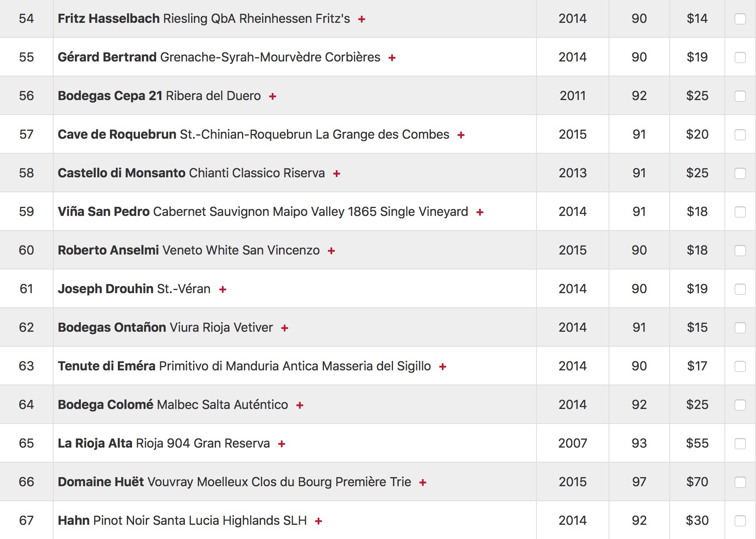Select the checkbox in rank 54 row
Viewport: 756px width, 539px height.
point(740,19)
